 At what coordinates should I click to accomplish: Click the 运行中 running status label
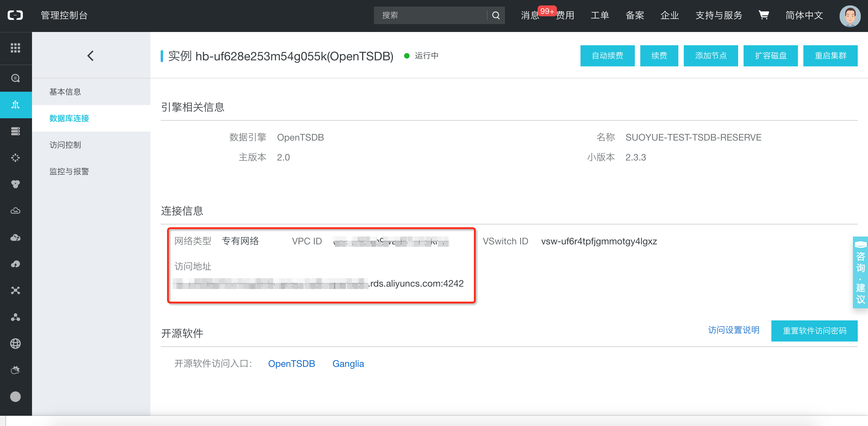426,56
